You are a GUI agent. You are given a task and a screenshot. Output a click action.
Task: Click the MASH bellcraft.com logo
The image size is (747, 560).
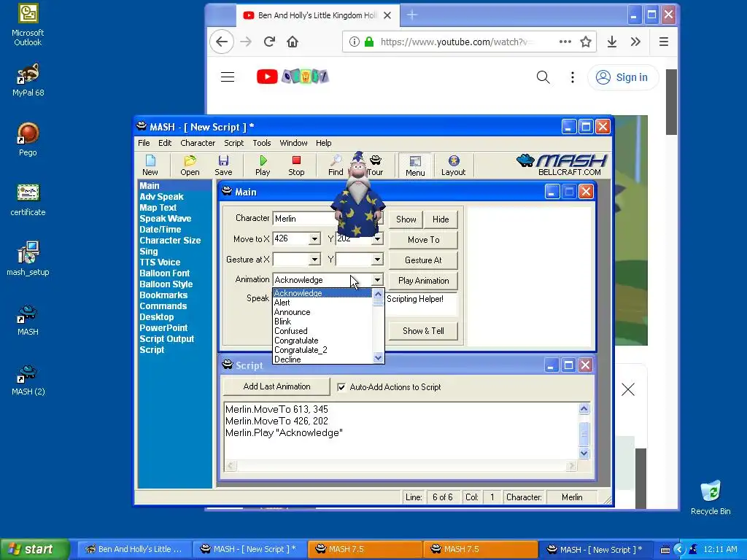tap(562, 165)
